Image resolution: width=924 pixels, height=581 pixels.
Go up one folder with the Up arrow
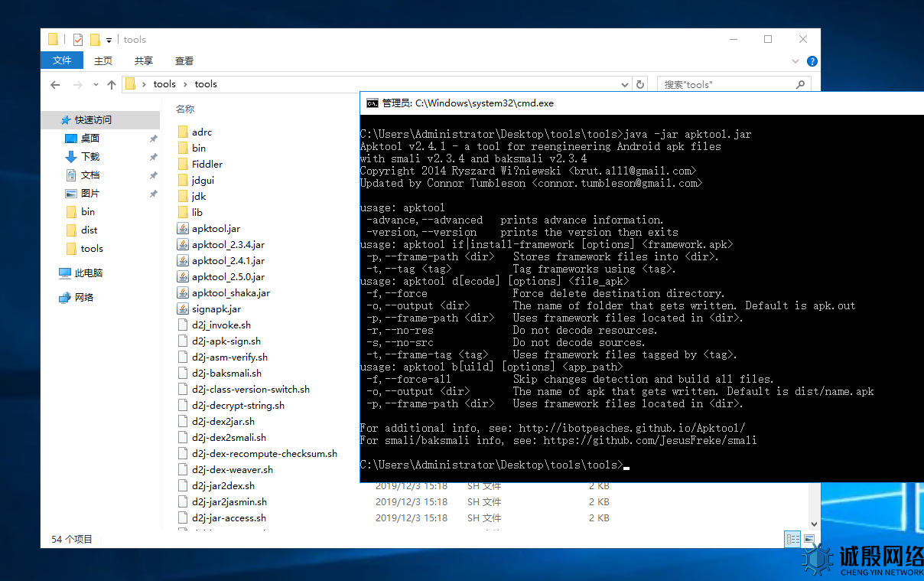coord(112,84)
